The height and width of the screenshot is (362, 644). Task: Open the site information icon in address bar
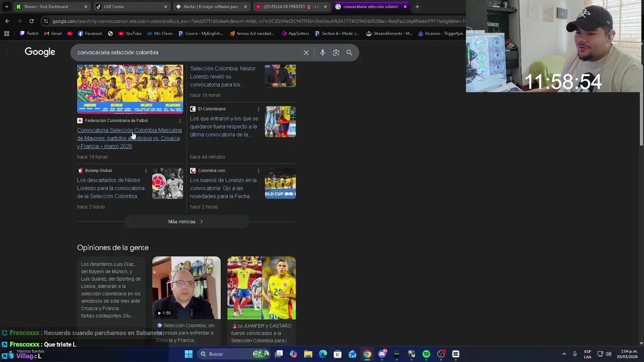46,21
